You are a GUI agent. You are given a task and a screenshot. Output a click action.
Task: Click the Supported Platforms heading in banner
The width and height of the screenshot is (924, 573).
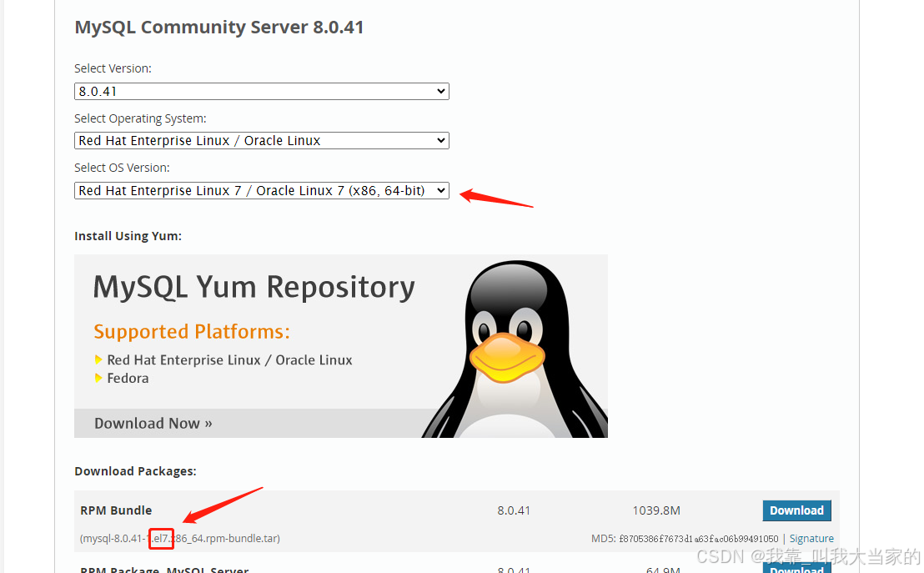pyautogui.click(x=192, y=332)
